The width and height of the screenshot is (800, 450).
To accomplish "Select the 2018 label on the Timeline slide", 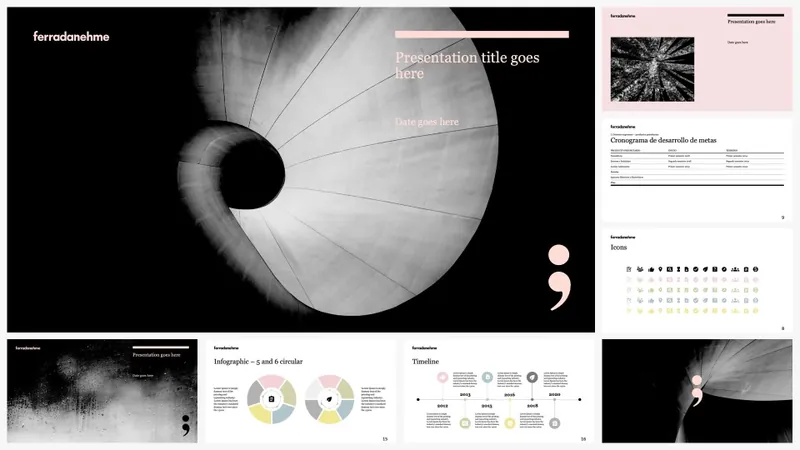I will click(533, 406).
